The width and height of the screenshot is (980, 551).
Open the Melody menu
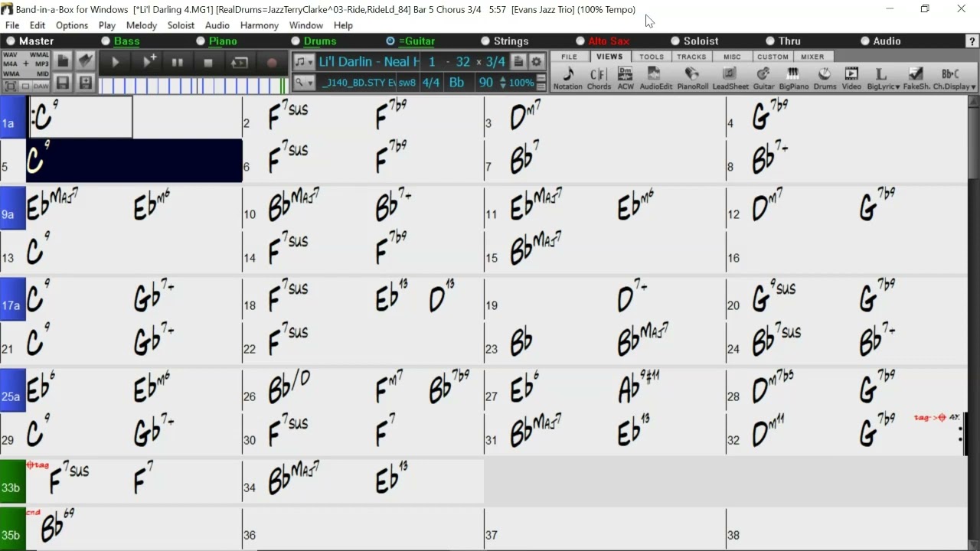click(x=142, y=25)
